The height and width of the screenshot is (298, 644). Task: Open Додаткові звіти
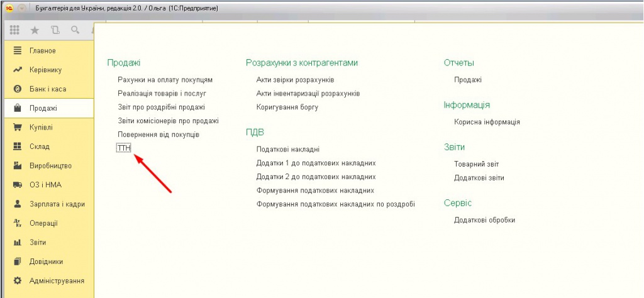(479, 178)
